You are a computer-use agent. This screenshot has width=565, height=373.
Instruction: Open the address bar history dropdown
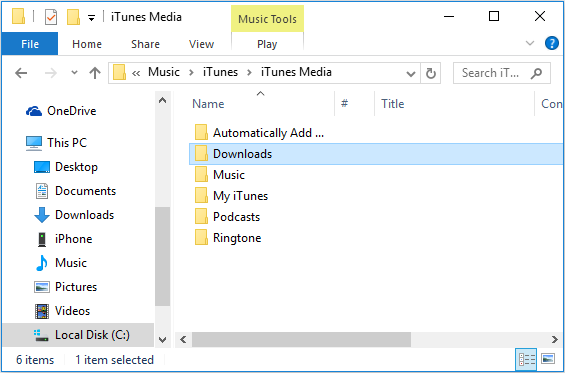410,74
